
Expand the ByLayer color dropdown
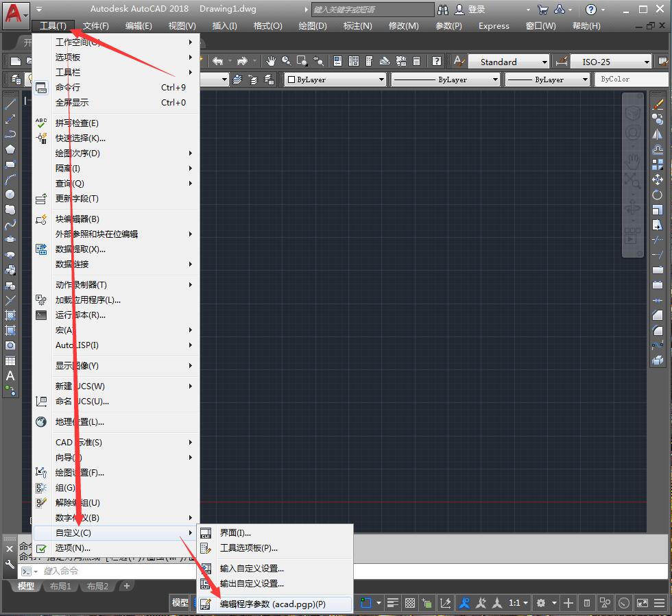pyautogui.click(x=335, y=79)
